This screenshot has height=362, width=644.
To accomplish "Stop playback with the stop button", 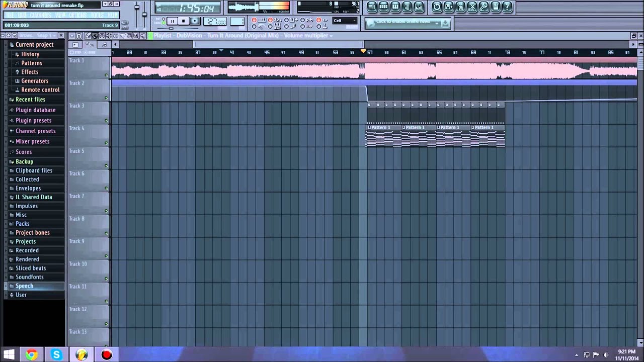I will (x=183, y=21).
